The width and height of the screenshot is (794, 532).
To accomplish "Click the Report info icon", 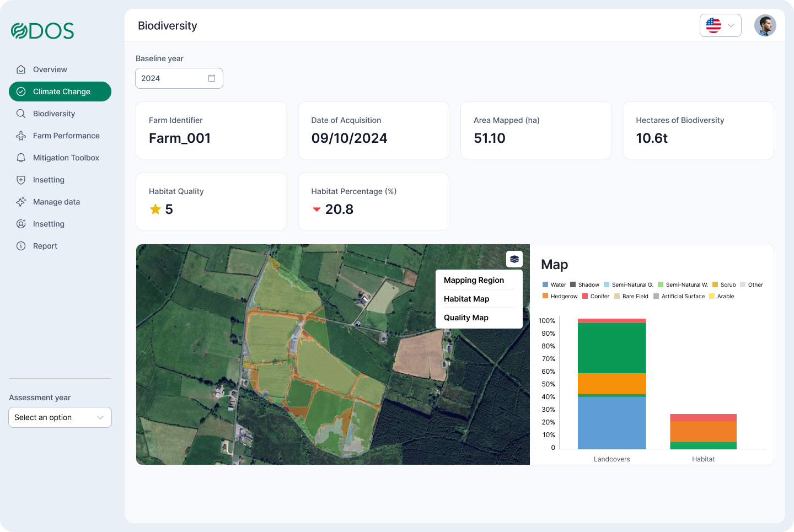I will point(21,246).
